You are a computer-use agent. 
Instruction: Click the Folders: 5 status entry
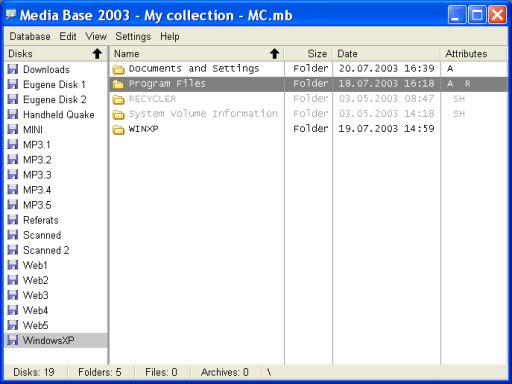[100, 372]
